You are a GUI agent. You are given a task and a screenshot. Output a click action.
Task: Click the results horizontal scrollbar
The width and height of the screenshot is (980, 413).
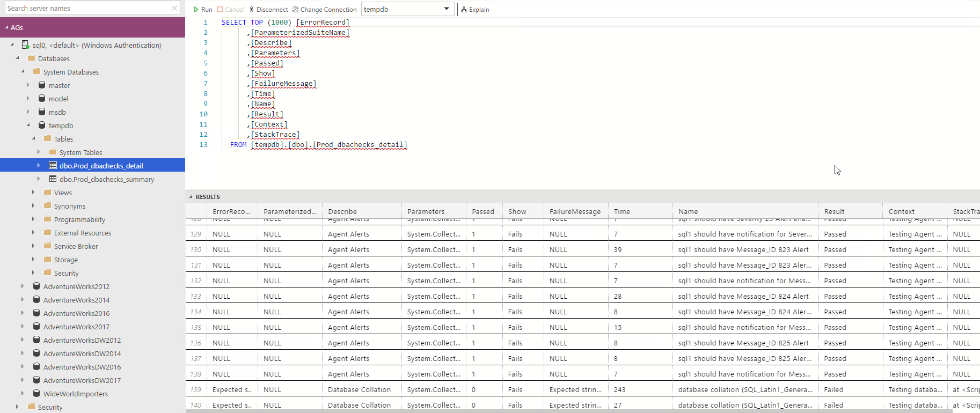(x=569, y=411)
